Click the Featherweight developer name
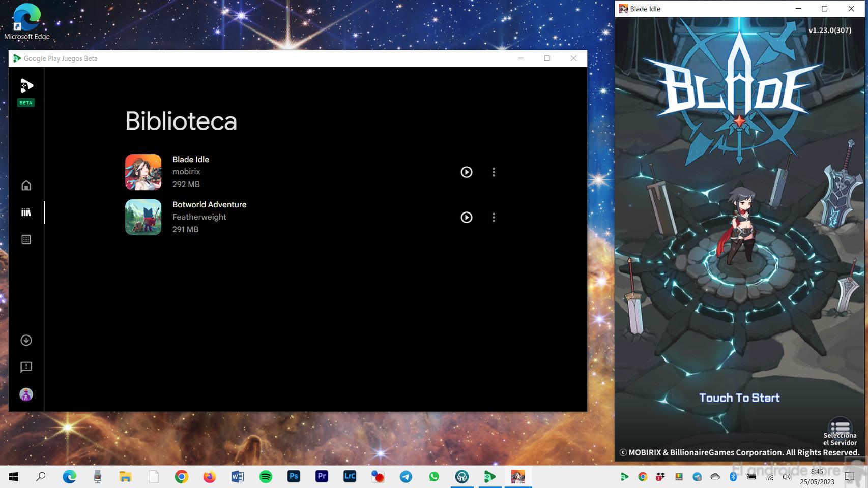This screenshot has width=868, height=488. point(199,217)
